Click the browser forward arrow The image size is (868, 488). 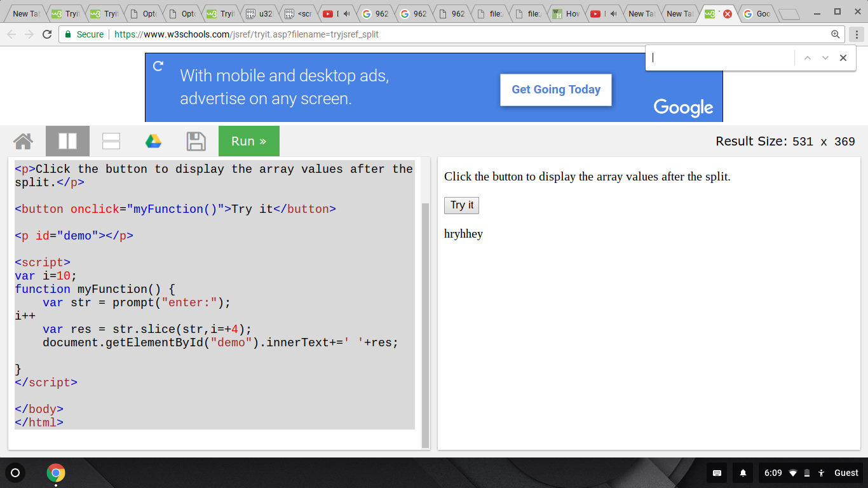29,34
